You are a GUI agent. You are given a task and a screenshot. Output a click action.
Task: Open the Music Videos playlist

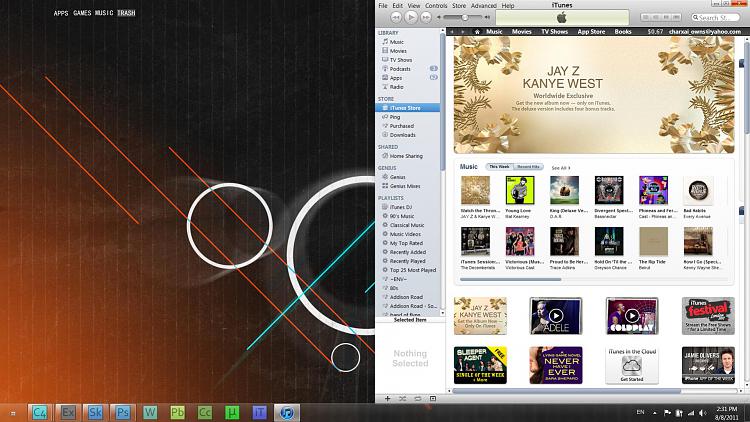click(x=405, y=234)
